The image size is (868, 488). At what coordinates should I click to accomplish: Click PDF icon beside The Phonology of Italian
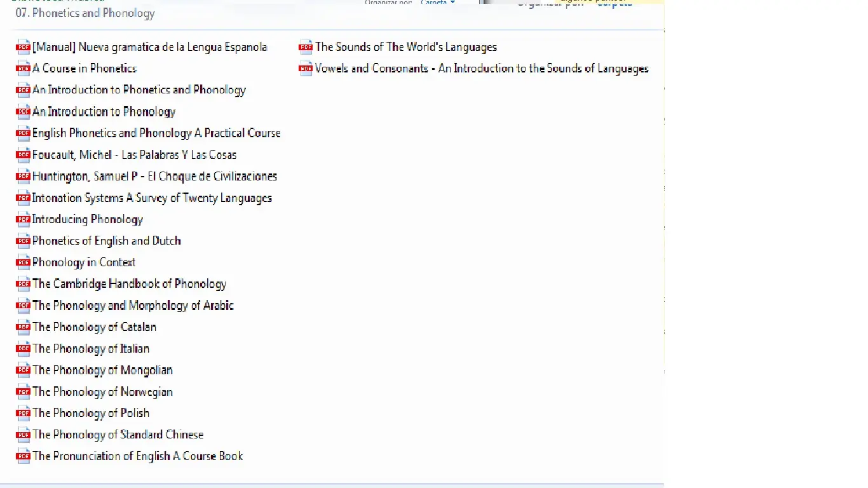[24, 349]
